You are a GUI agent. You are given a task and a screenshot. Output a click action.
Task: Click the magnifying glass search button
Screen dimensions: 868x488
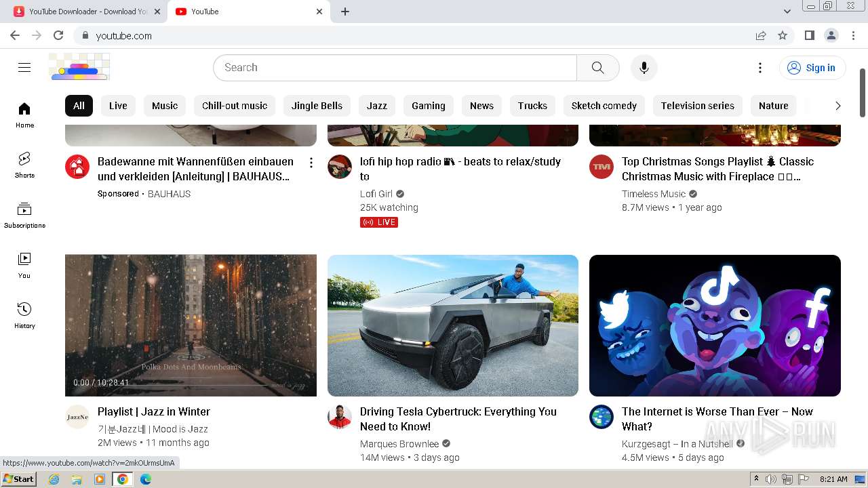(x=597, y=67)
